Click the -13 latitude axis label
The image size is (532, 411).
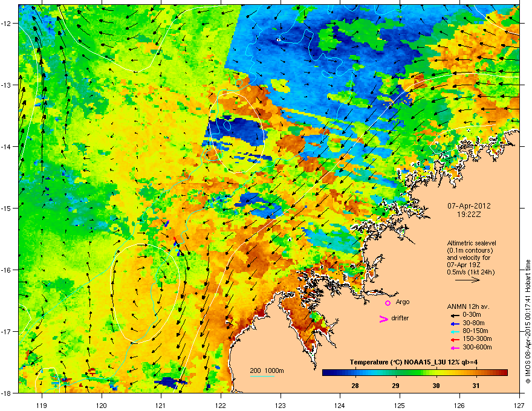point(7,85)
